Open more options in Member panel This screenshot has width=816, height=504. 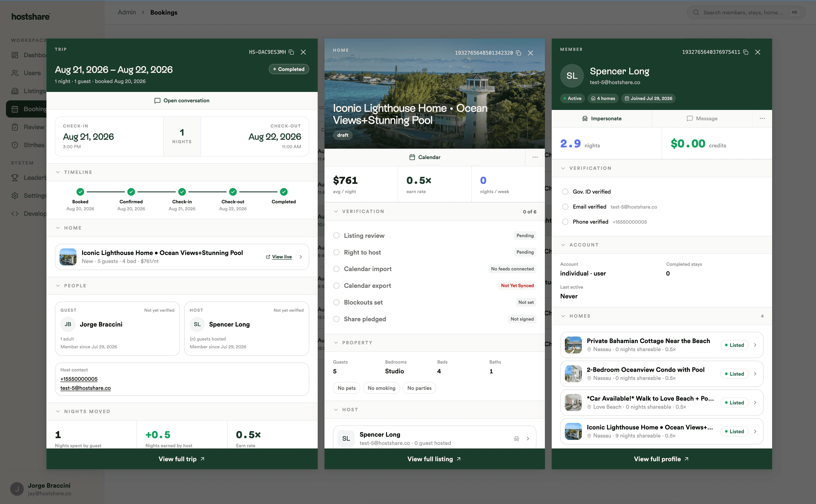[762, 118]
